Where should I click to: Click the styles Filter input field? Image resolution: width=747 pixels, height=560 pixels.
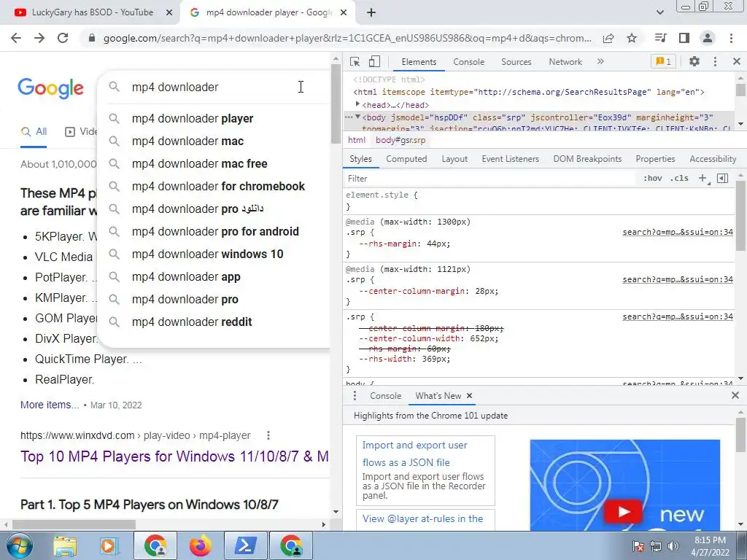coord(489,179)
